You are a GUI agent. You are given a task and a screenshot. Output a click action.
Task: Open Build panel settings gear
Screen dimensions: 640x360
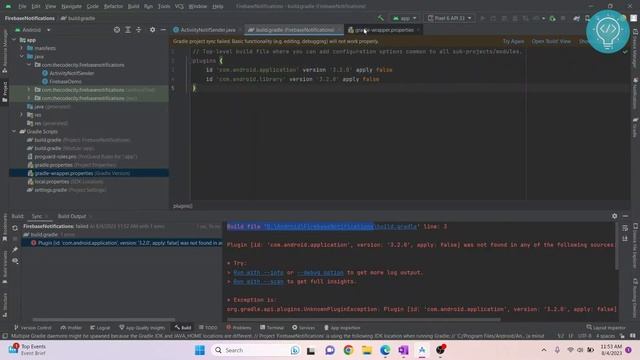point(615,216)
